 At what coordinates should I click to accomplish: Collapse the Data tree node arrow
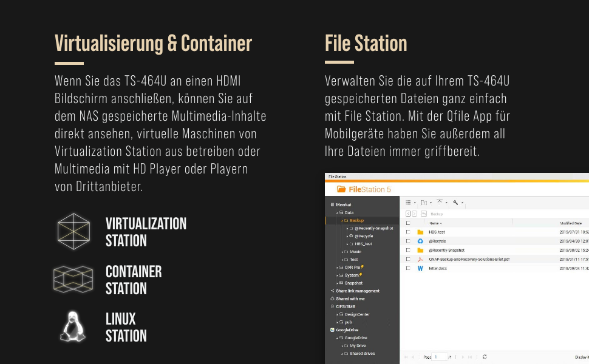coord(337,213)
